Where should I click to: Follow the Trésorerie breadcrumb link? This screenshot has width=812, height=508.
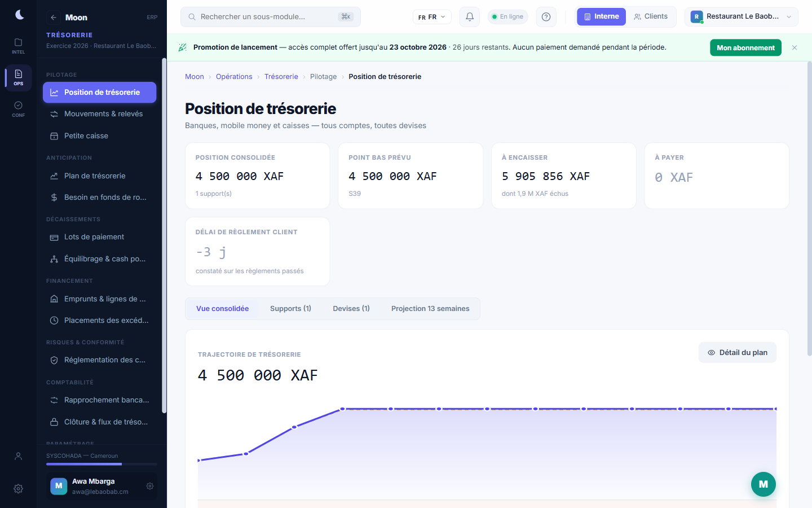point(281,77)
